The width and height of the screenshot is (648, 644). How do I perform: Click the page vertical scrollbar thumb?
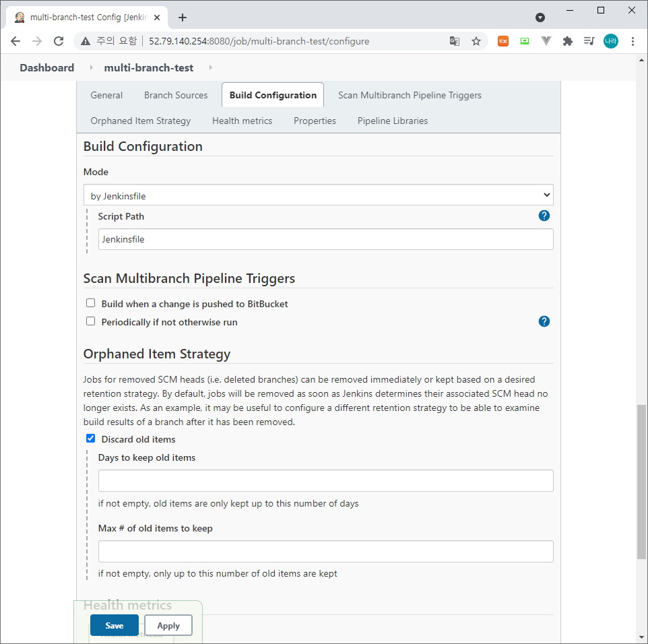click(641, 482)
